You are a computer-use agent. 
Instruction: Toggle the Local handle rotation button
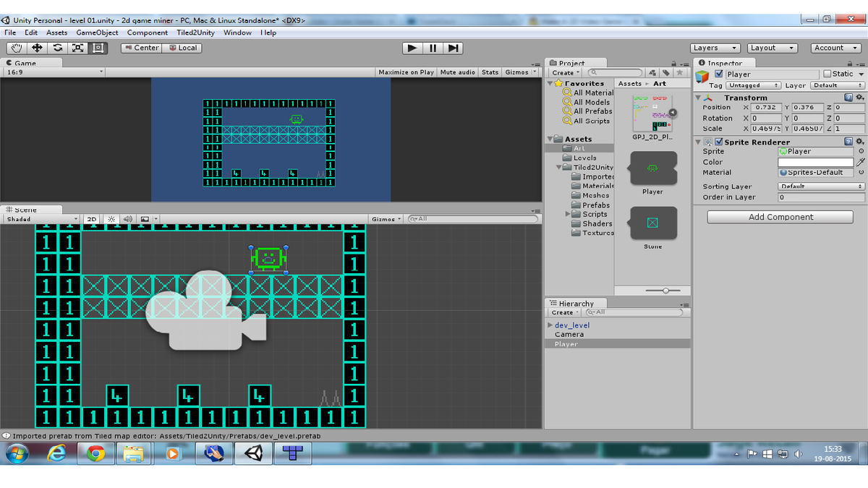pos(182,48)
